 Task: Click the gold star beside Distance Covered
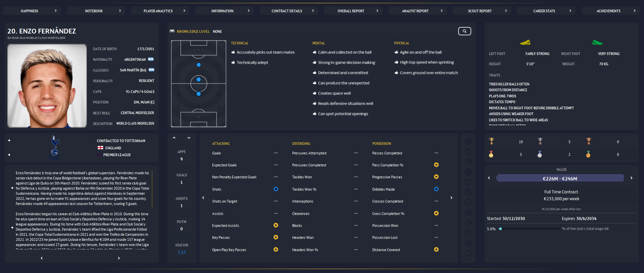pos(436,249)
